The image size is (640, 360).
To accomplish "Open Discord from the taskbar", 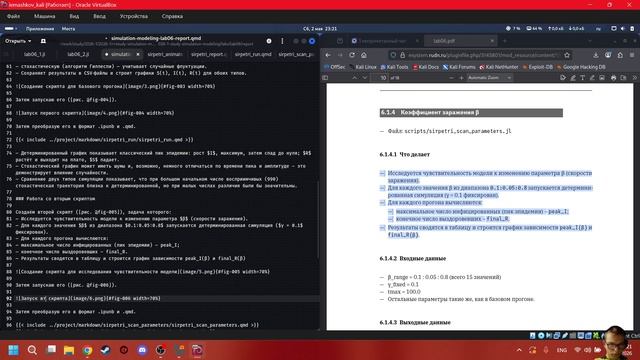I will click(x=142, y=350).
